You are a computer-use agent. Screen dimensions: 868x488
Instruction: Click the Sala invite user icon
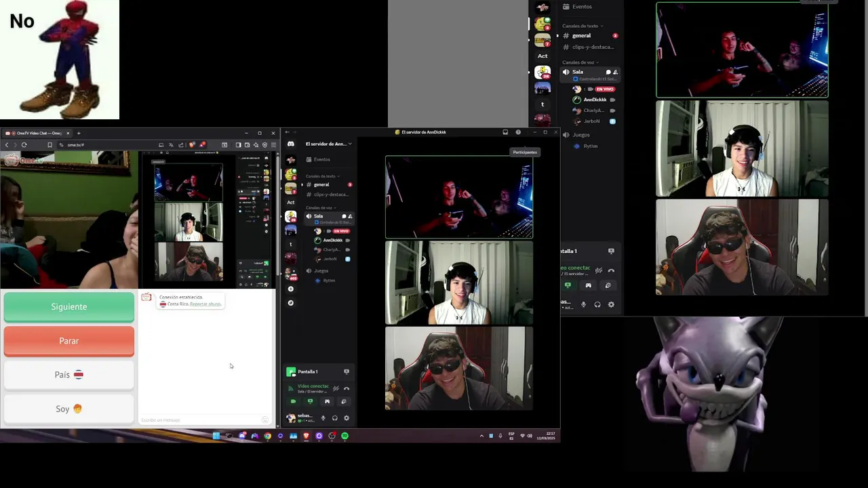pyautogui.click(x=350, y=216)
